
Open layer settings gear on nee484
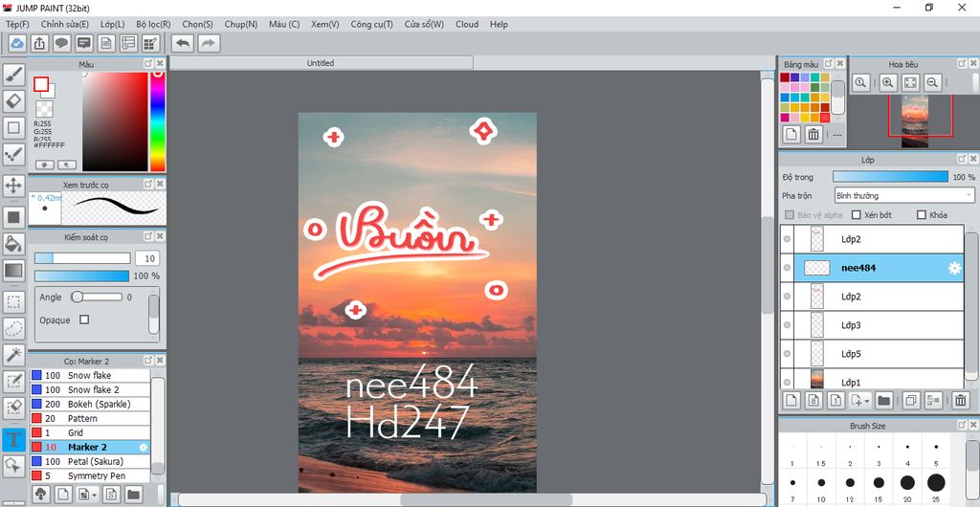tap(954, 268)
